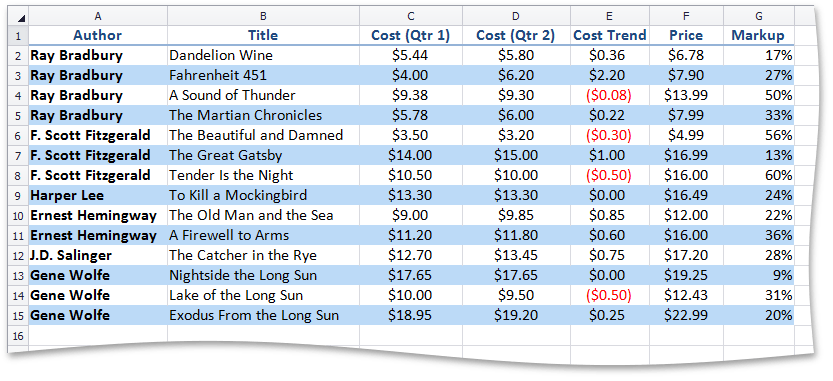Click the Author header cell
This screenshot has width=833, height=381.
[x=98, y=36]
